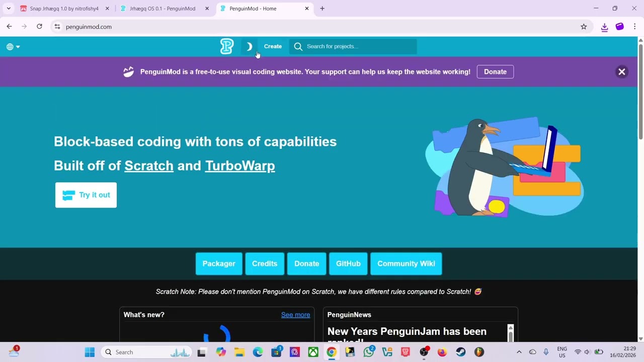Viewport: 644px width, 362px height.
Task: Click the Donate button in purple banner
Action: [x=495, y=72]
